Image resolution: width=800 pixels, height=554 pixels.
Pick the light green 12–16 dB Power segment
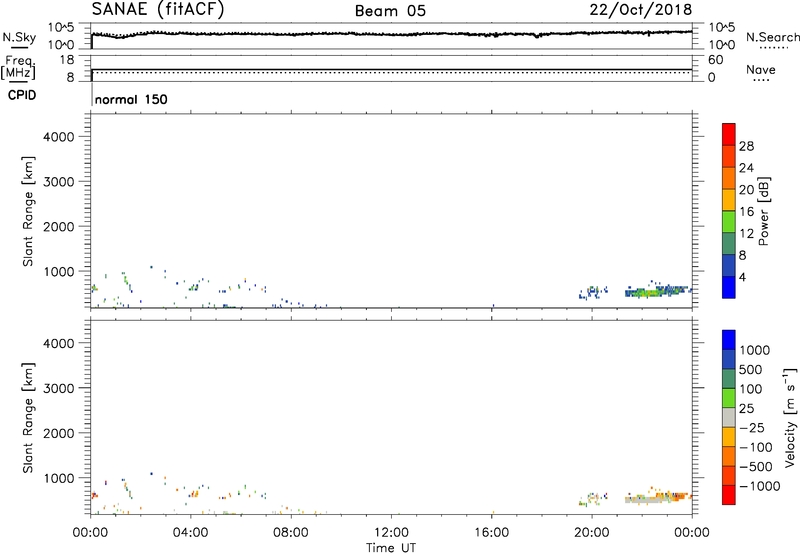[729, 221]
